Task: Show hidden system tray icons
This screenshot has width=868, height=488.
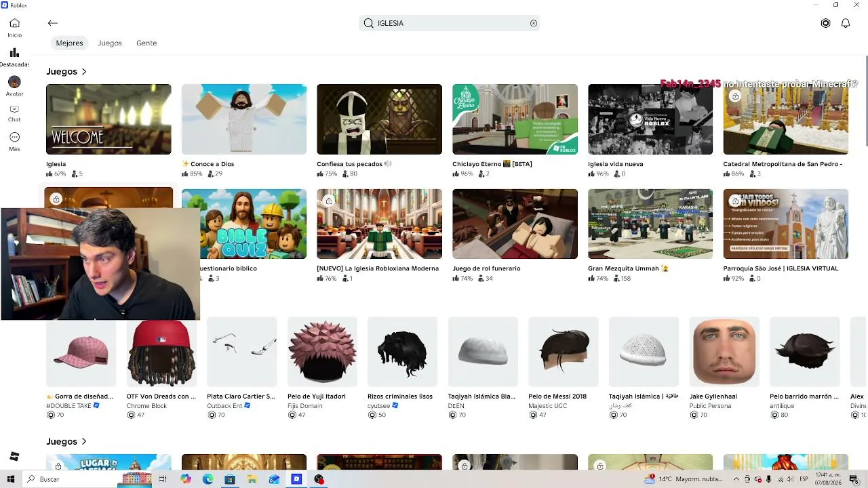Action: pyautogui.click(x=736, y=479)
